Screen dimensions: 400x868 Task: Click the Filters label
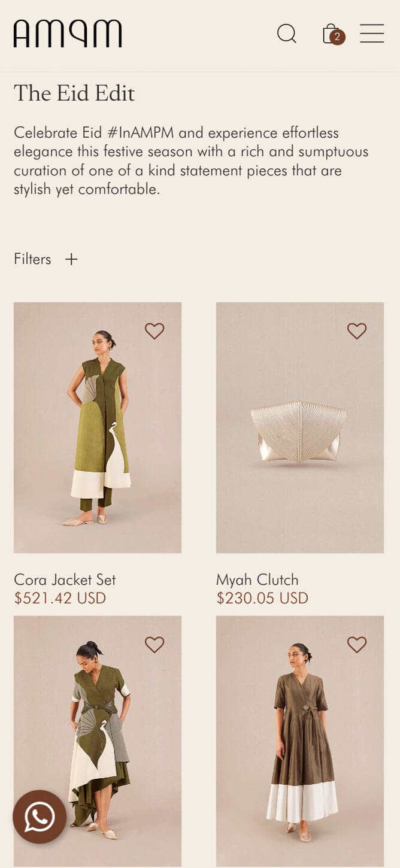point(32,259)
